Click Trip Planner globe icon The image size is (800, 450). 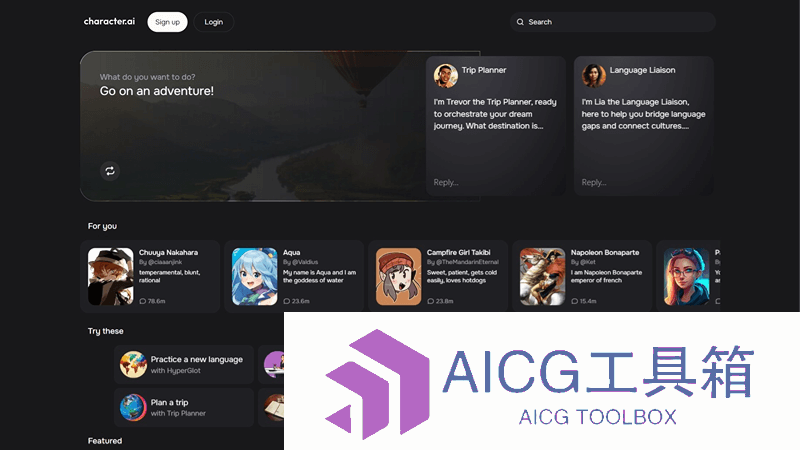pyautogui.click(x=133, y=407)
